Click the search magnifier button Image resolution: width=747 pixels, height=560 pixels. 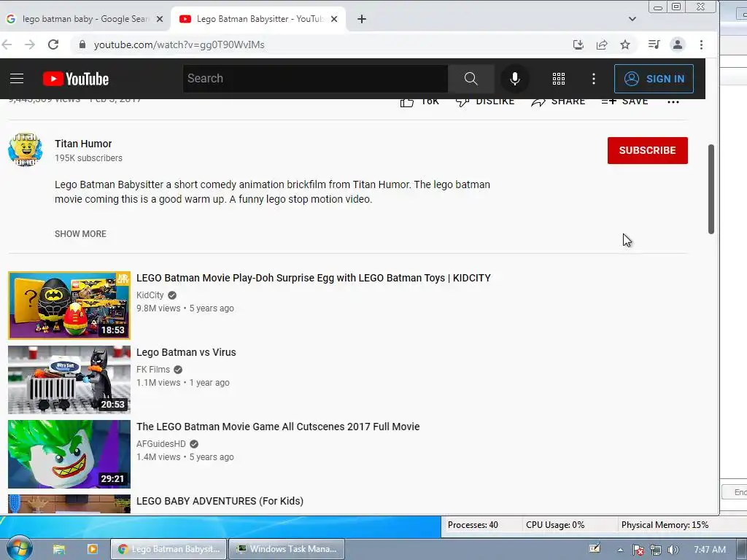pyautogui.click(x=471, y=79)
